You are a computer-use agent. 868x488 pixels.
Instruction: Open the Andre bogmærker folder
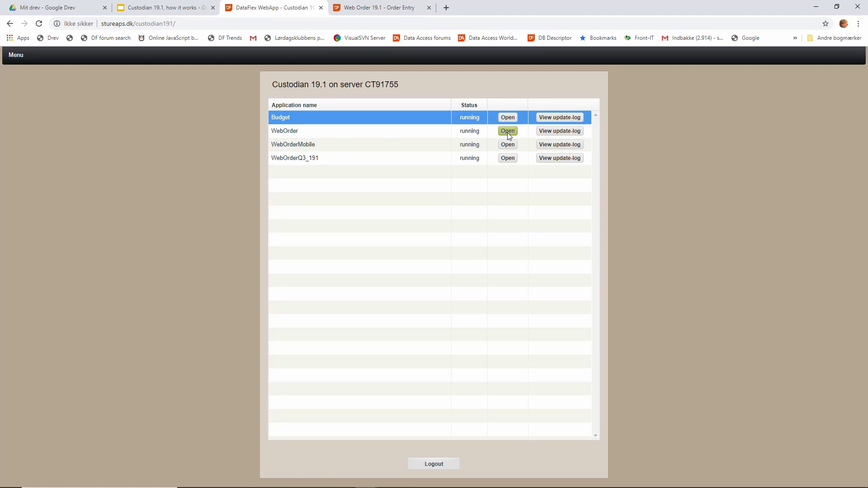click(834, 38)
